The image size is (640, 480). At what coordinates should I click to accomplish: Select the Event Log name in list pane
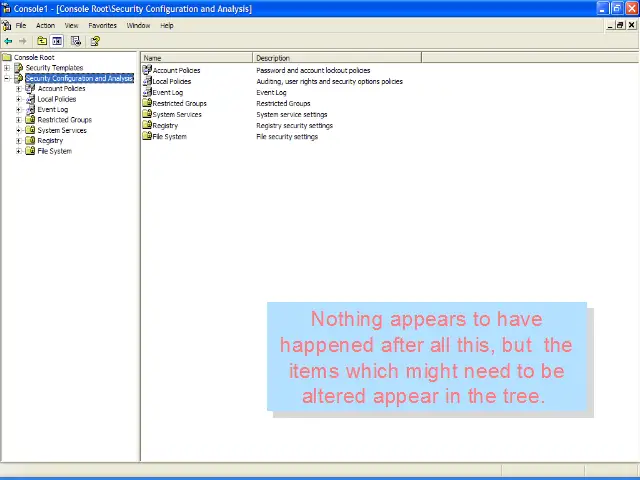pyautogui.click(x=168, y=92)
